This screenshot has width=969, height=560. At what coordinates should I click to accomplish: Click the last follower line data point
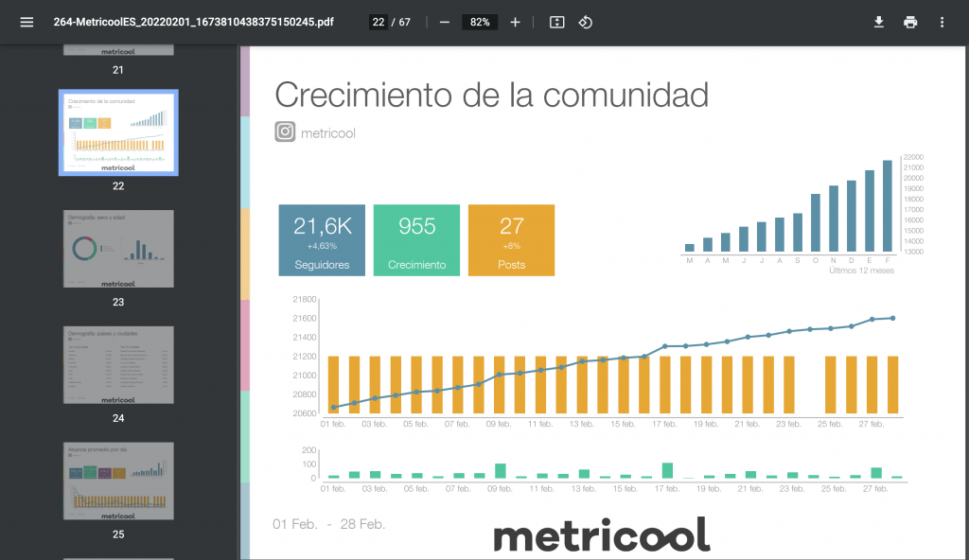coord(892,319)
